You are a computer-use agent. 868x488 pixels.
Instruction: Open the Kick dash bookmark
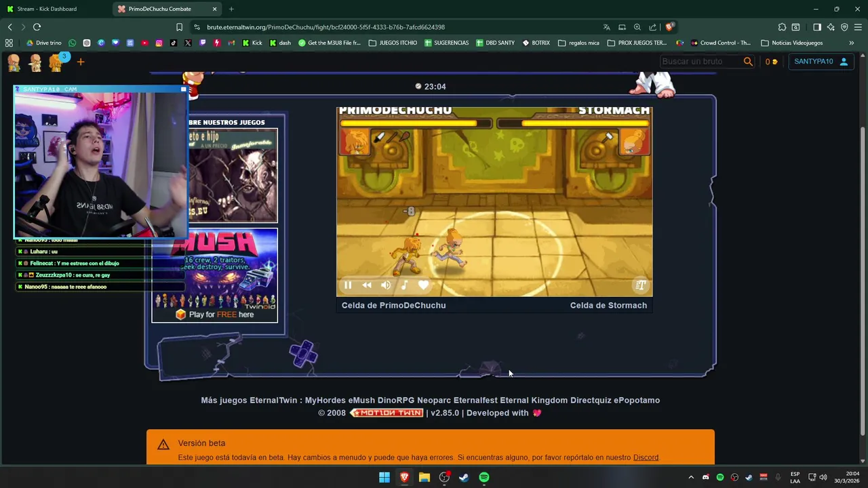280,43
